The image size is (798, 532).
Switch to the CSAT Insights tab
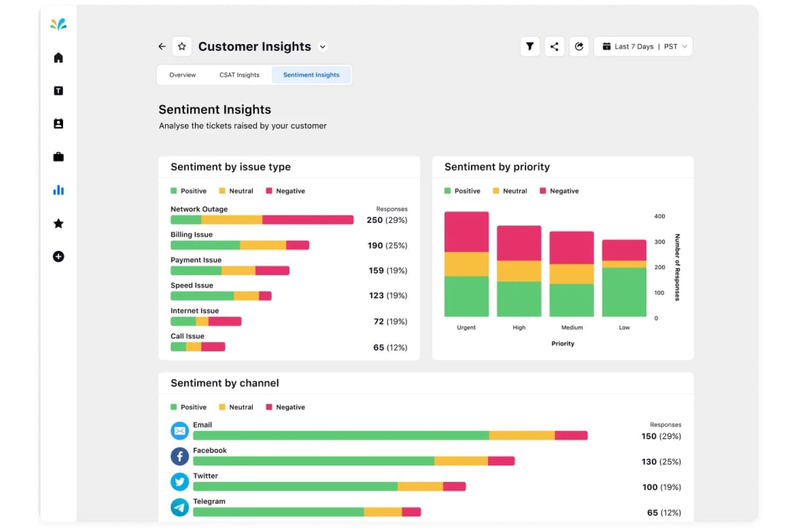pos(239,75)
